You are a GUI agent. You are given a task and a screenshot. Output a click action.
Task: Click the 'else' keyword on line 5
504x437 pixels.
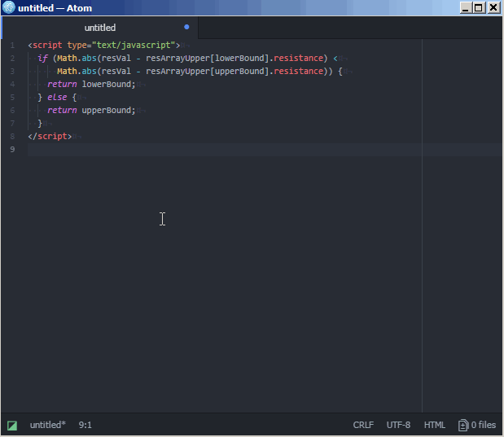pos(57,97)
